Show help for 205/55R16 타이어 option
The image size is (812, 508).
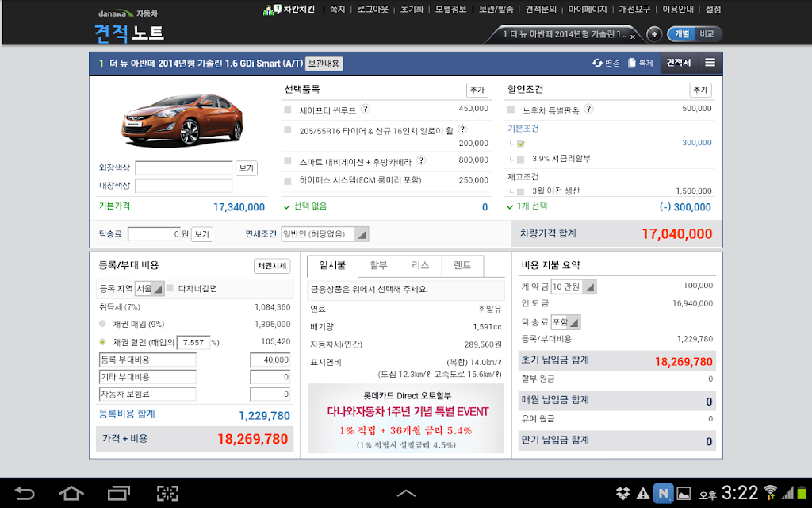coord(462,129)
